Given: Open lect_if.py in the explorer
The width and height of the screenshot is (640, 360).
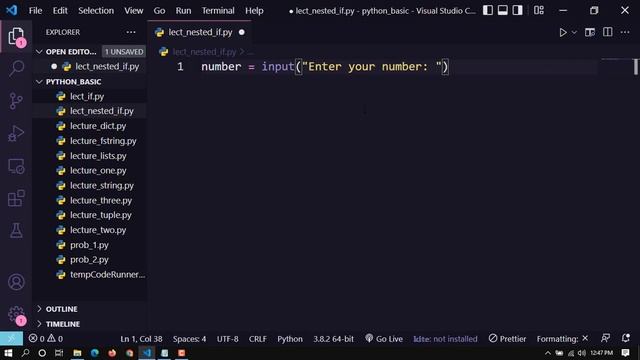Looking at the screenshot, I should pyautogui.click(x=87, y=96).
